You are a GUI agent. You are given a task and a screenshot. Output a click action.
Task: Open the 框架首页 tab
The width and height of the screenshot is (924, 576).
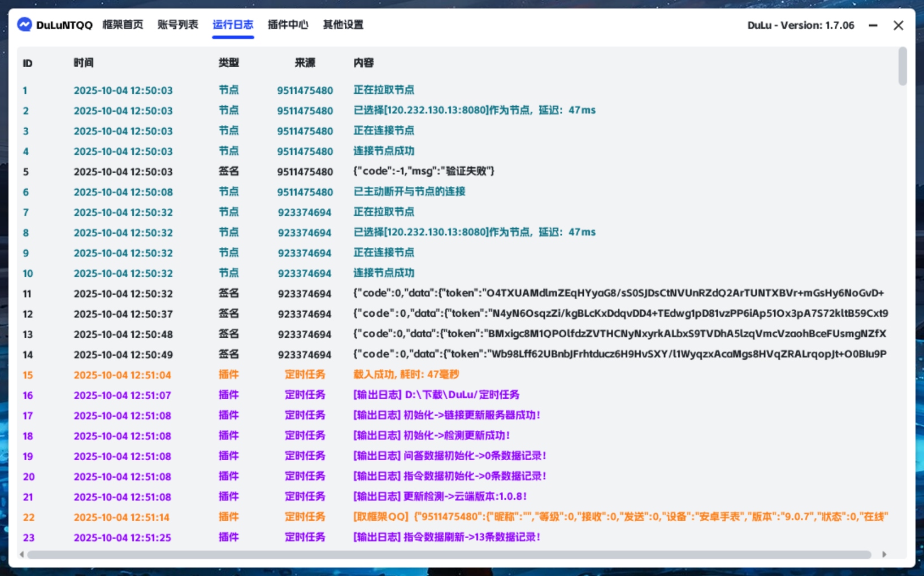(123, 25)
